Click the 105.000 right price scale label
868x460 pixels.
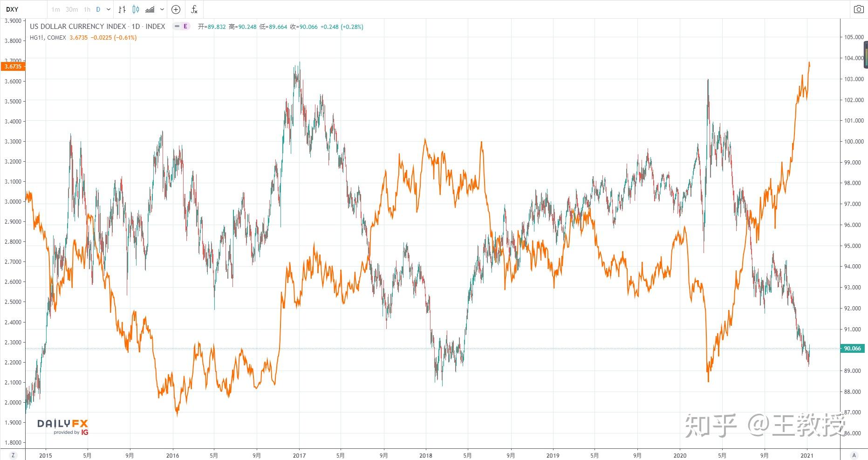click(854, 37)
